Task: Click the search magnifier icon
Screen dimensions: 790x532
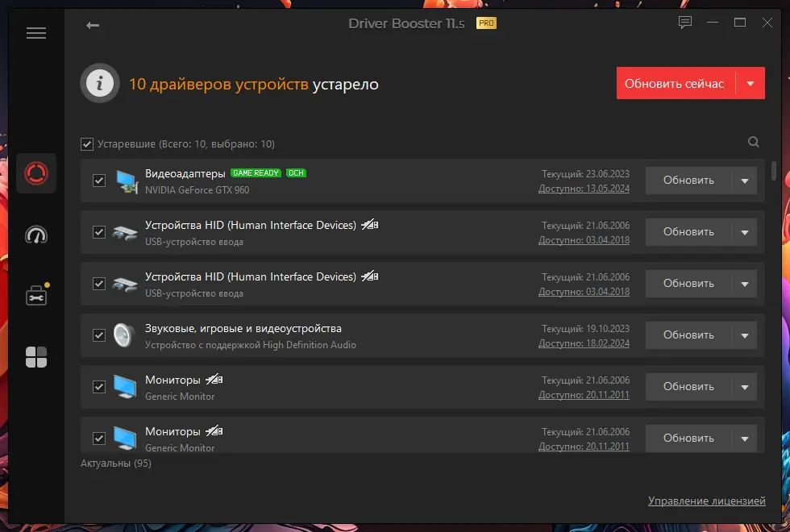Action: 753,142
